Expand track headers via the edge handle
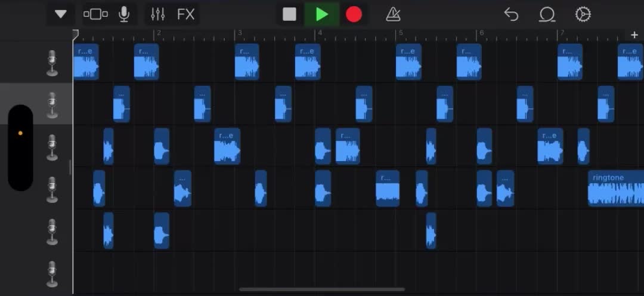 coord(70,167)
